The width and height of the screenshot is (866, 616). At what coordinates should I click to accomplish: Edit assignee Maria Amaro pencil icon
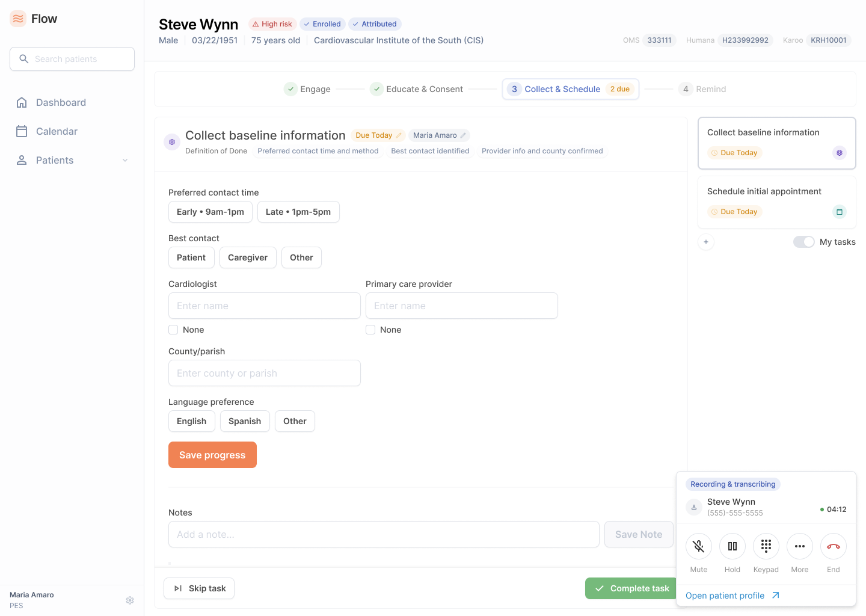pyautogui.click(x=463, y=135)
